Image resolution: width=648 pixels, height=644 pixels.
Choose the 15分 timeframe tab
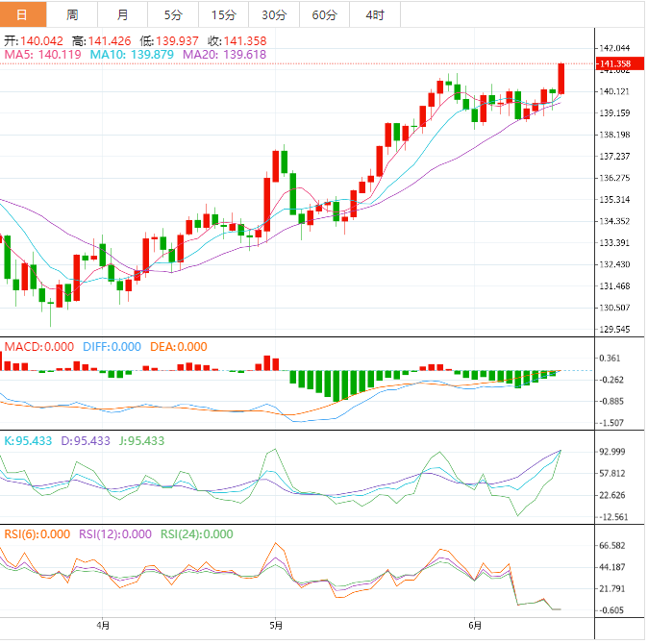(x=223, y=14)
